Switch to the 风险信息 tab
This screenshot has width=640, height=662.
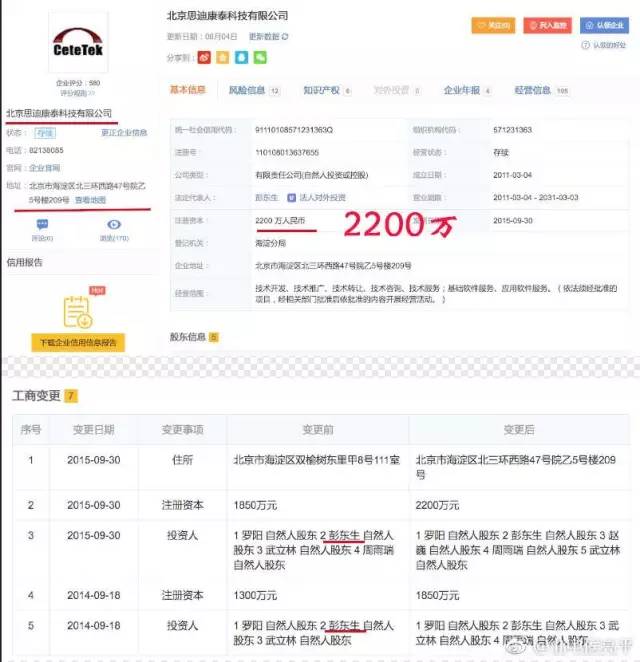[254, 90]
